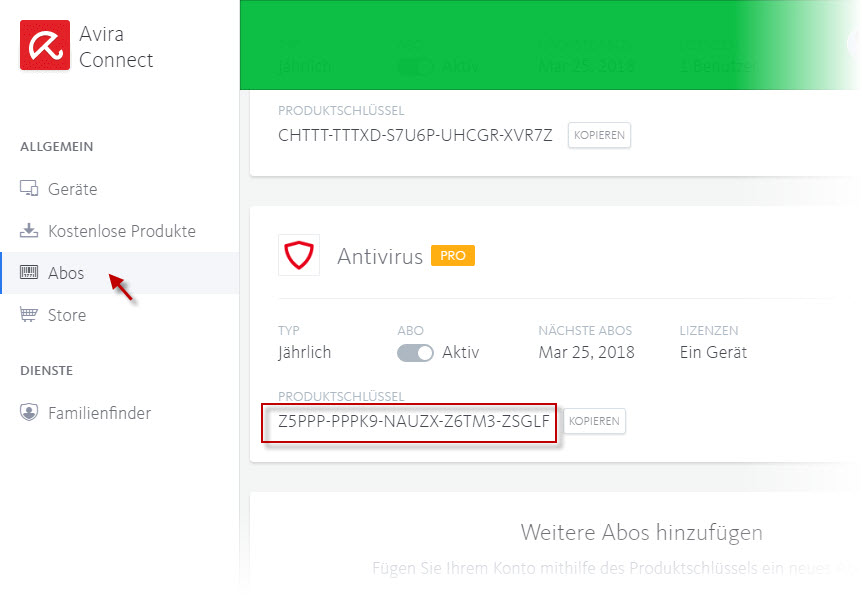
Task: Click the ALLGEMEIN section header
Action: point(57,147)
